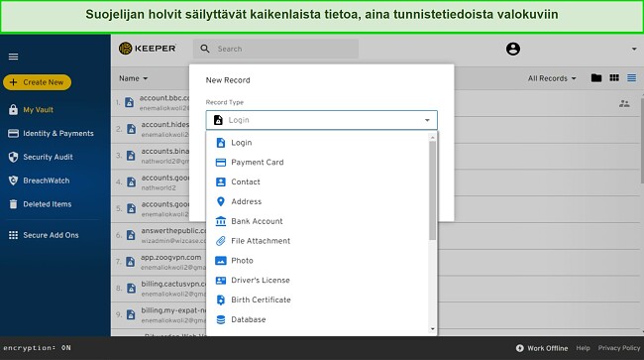Open the answerthepublic record
This screenshot has width=644, height=360.
pos(160,235)
